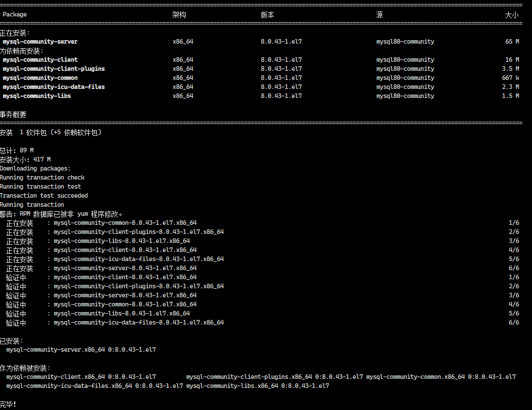532x410 pixels.
Task: Click the '事务概要' heading
Action: 13,114
